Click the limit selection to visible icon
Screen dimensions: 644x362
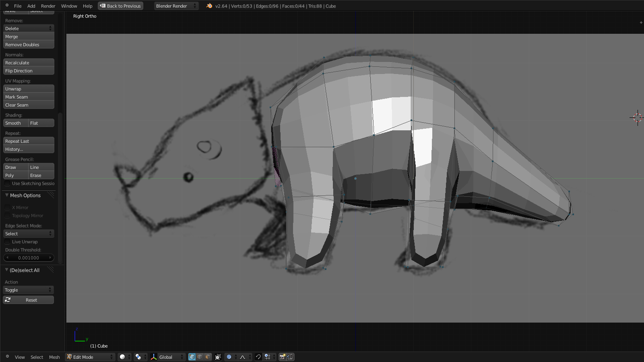tap(218, 357)
